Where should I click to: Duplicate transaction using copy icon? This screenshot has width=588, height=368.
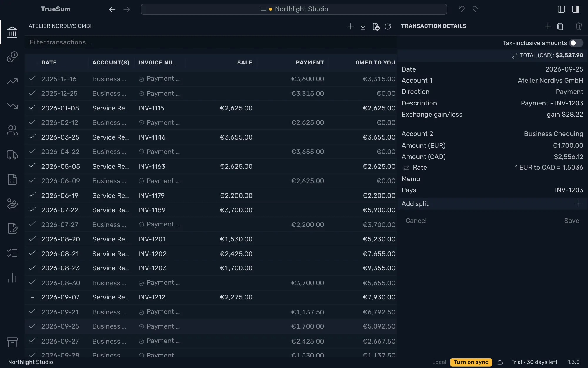[560, 26]
